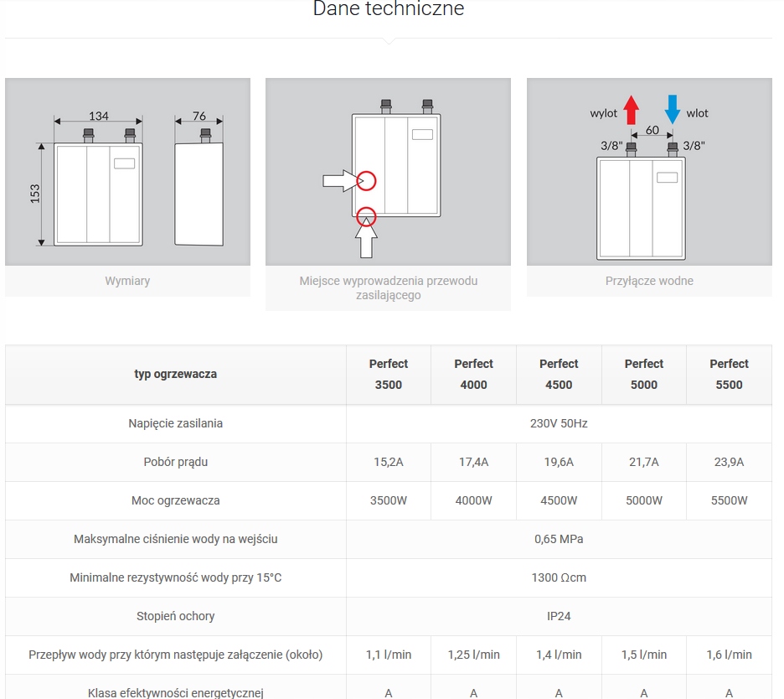Click the '4000W' cell
Image resolution: width=784 pixels, height=699 pixels.
pyautogui.click(x=473, y=500)
